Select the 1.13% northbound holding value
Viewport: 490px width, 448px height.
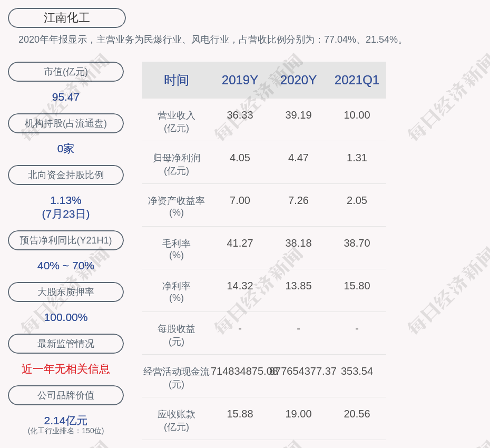coord(66,200)
